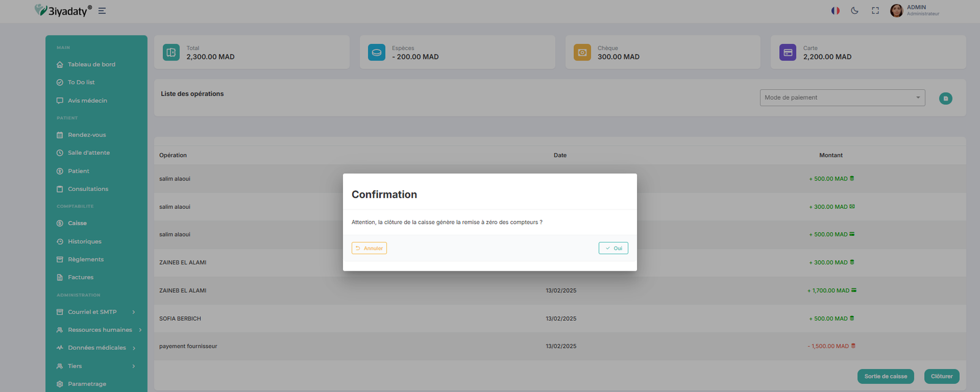Viewport: 980px width, 392px height.
Task: Cancel the dialog with Annuler
Action: [369, 248]
